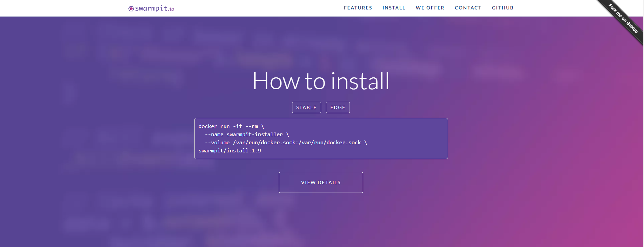
Task: Open the GitHub nav link
Action: click(503, 8)
